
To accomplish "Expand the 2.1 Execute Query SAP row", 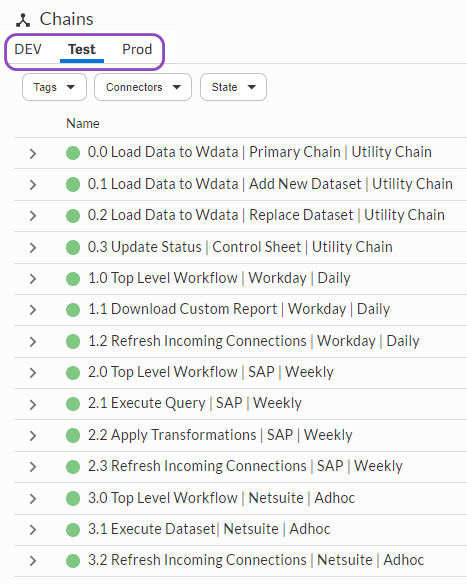I will [33, 404].
